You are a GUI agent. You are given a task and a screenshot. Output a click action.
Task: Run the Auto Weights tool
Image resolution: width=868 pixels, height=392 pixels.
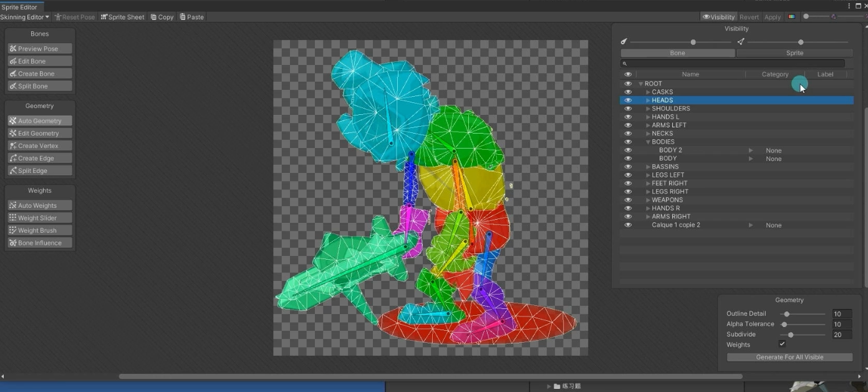pyautogui.click(x=40, y=205)
